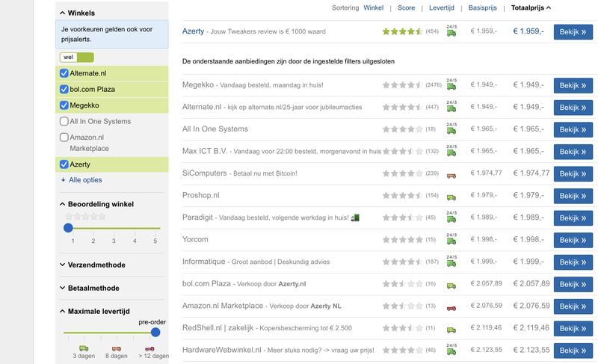Collapse the Maximale levertijd section

pyautogui.click(x=95, y=312)
